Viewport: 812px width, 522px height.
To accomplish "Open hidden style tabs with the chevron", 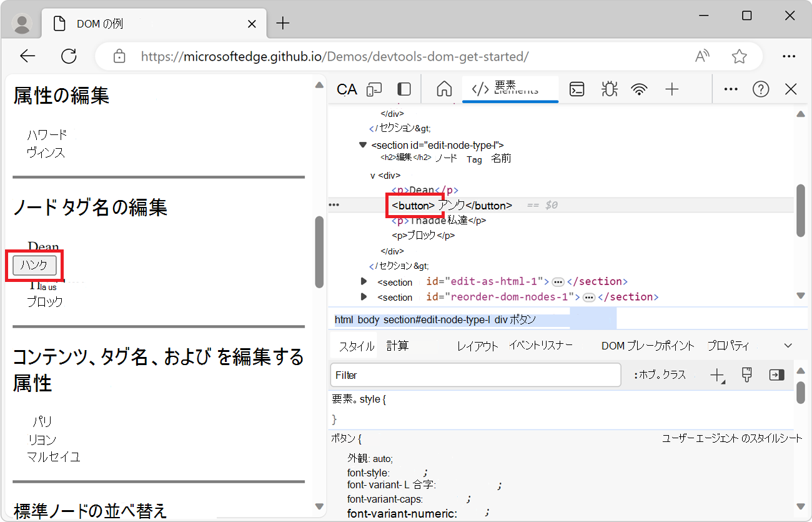I will (786, 344).
